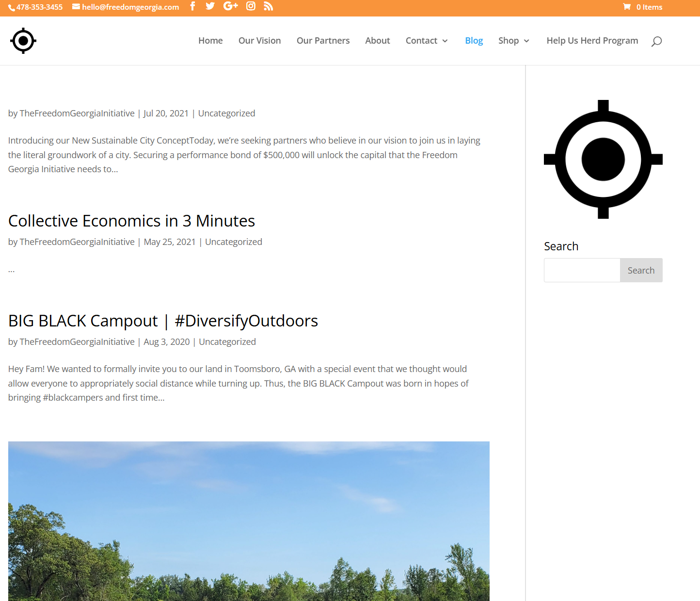
Task: Open the About menu item
Action: tap(378, 41)
